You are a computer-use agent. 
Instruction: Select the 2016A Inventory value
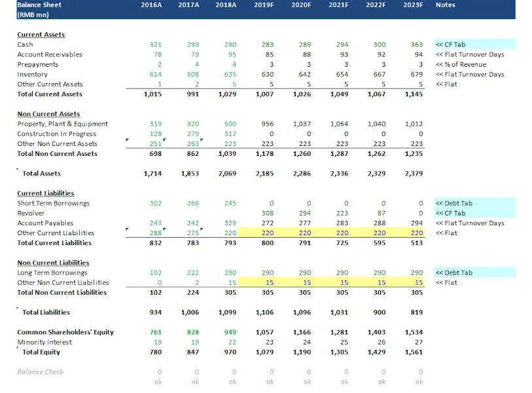tap(155, 75)
